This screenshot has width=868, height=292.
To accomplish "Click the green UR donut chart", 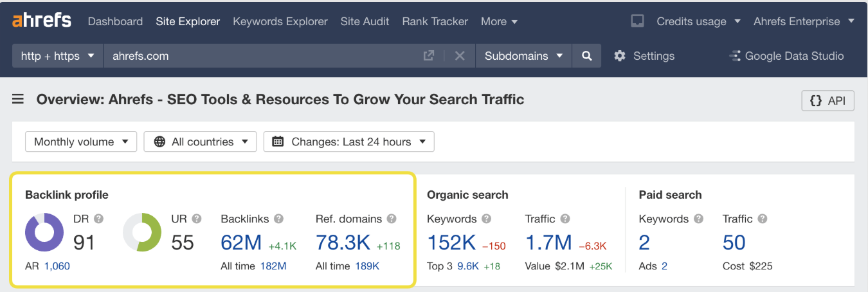I will pos(142,232).
